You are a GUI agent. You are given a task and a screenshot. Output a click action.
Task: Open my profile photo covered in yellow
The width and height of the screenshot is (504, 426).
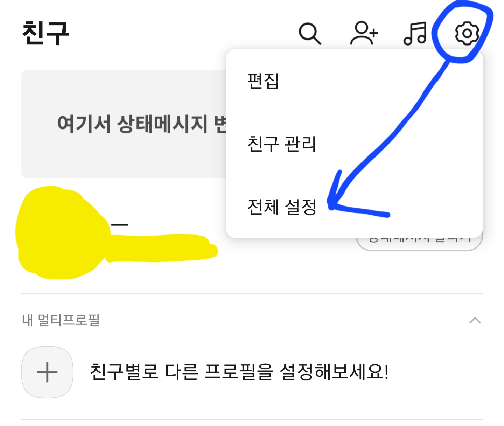click(61, 233)
